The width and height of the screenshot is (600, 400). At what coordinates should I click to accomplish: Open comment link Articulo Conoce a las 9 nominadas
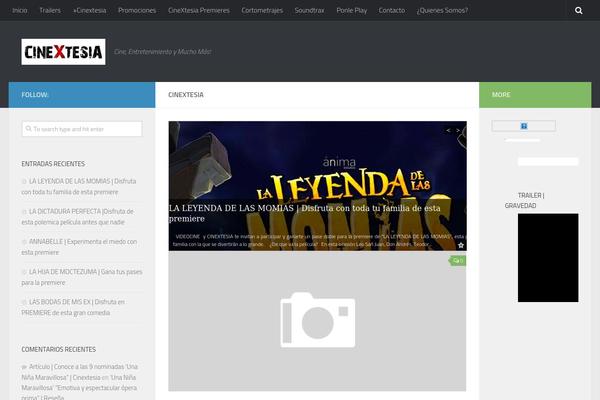point(80,372)
